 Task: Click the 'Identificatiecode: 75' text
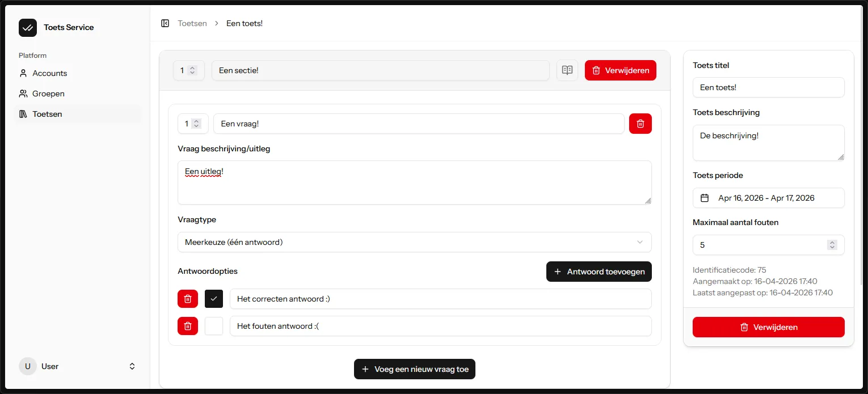(730, 270)
